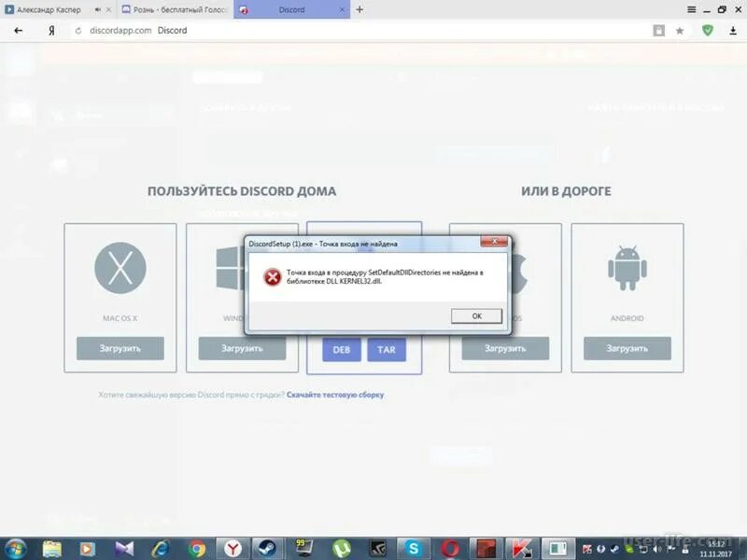The image size is (747, 560).
Task: Click the Android robot icon
Action: [x=627, y=268]
